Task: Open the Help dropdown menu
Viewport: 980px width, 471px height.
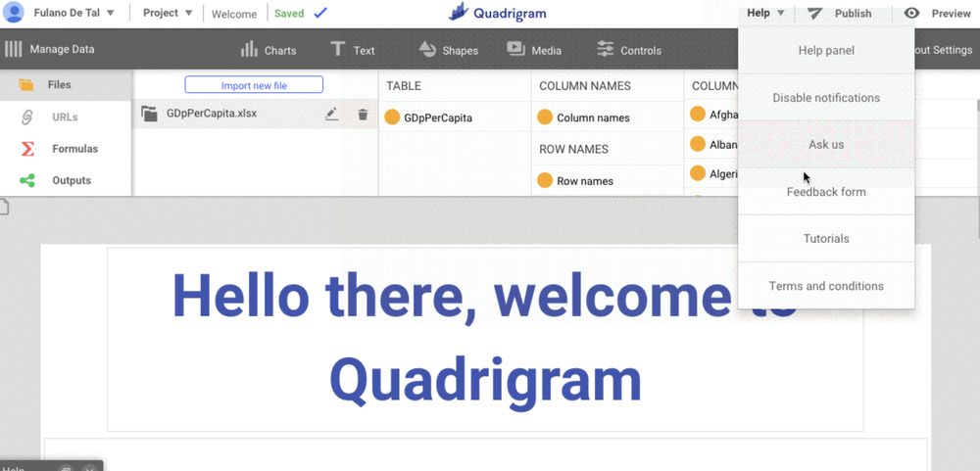Action: click(765, 13)
